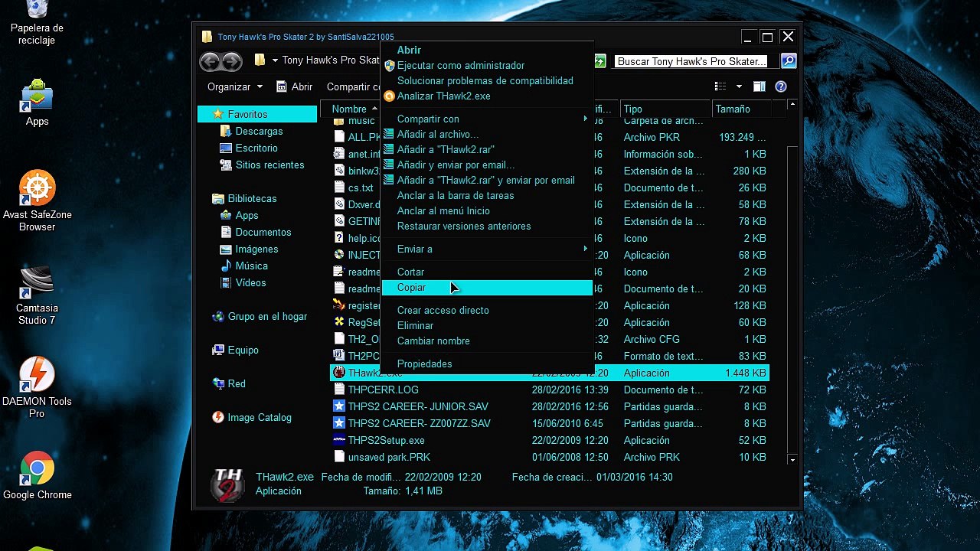The image size is (980, 551).
Task: Go forward with the Explorer forward arrow
Action: (231, 61)
